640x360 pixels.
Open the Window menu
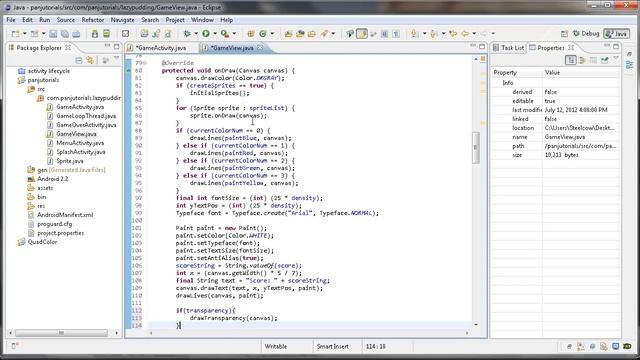click(x=202, y=20)
